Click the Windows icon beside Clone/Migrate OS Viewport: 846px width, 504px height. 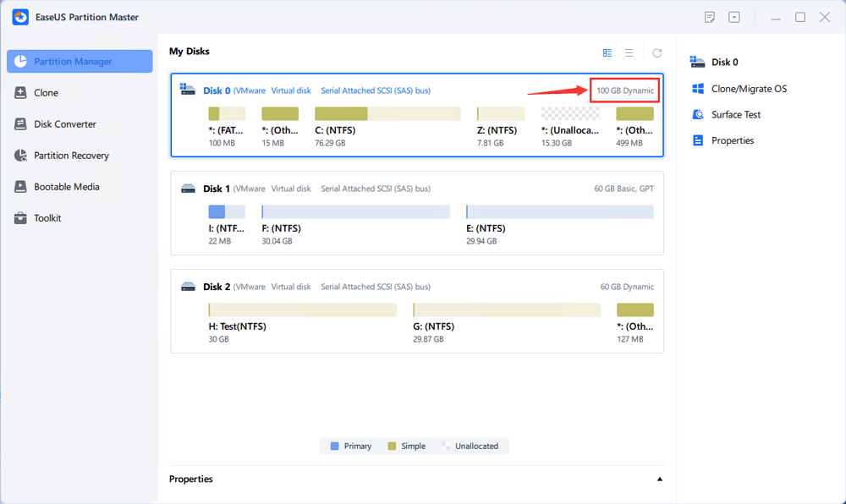[x=698, y=89]
